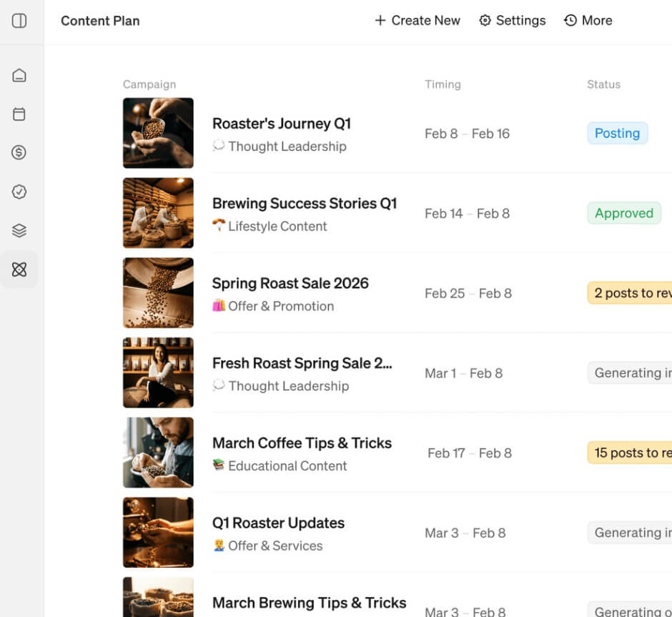
Task: Select the Approved status badge
Action: (624, 213)
